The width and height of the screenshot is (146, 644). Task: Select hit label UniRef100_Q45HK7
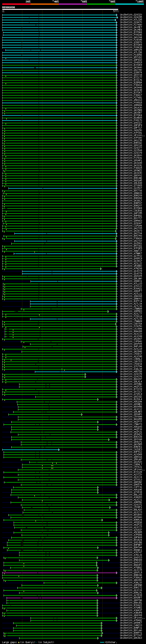coord(131,623)
